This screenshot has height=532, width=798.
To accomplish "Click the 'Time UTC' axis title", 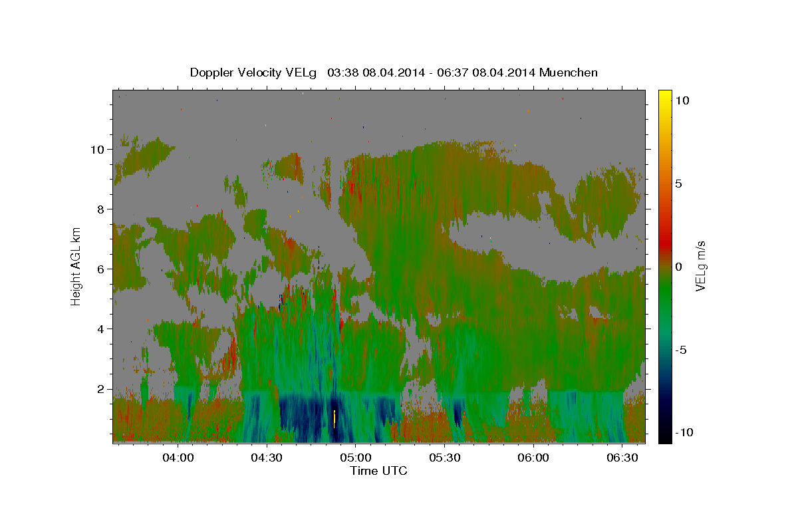I will (378, 471).
